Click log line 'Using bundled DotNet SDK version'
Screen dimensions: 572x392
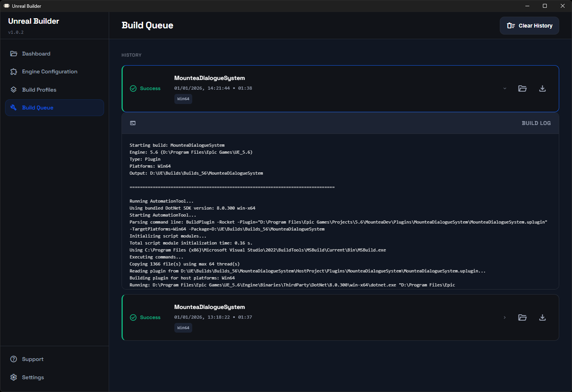pos(193,208)
